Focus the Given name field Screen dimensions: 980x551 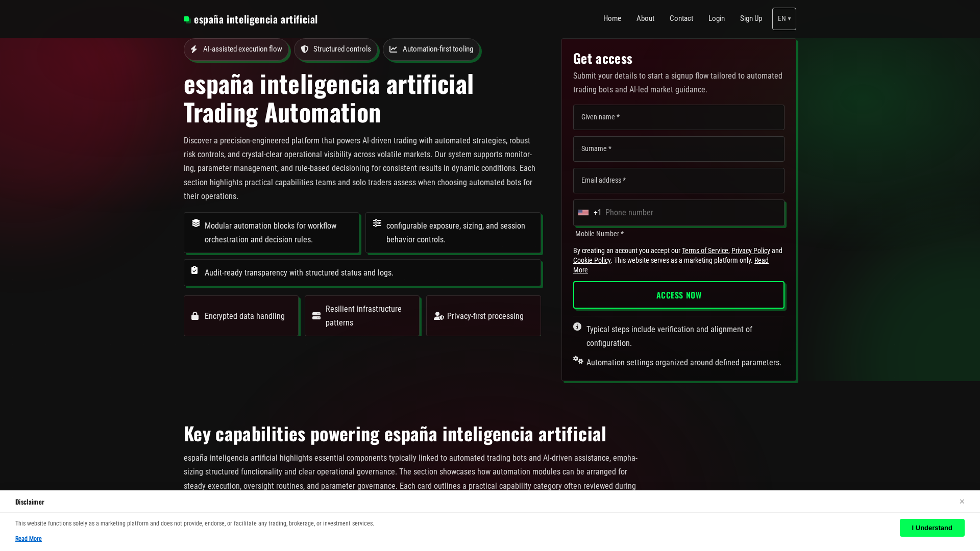pos(679,117)
